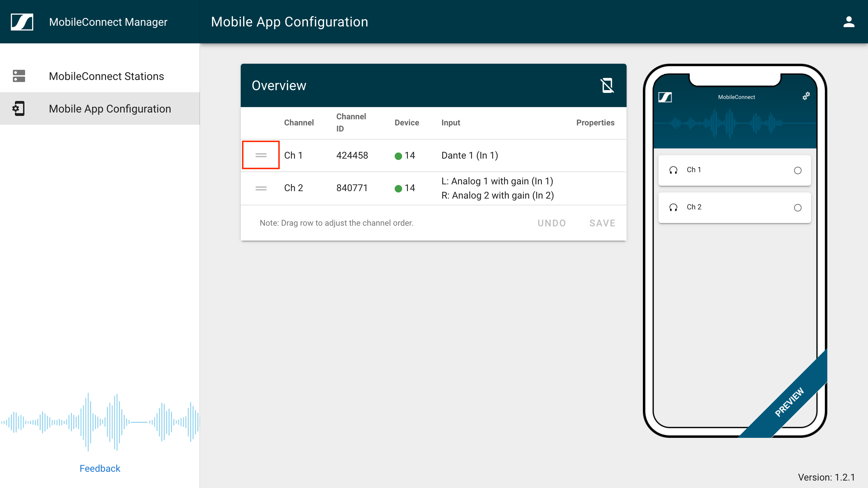Image resolution: width=868 pixels, height=488 pixels.
Task: Click the settings gears in phone preview
Action: click(x=806, y=96)
